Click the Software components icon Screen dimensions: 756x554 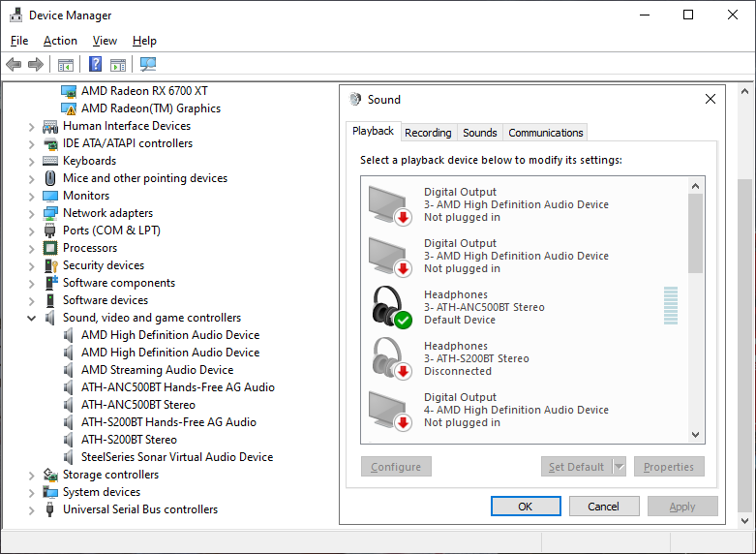[x=51, y=283]
